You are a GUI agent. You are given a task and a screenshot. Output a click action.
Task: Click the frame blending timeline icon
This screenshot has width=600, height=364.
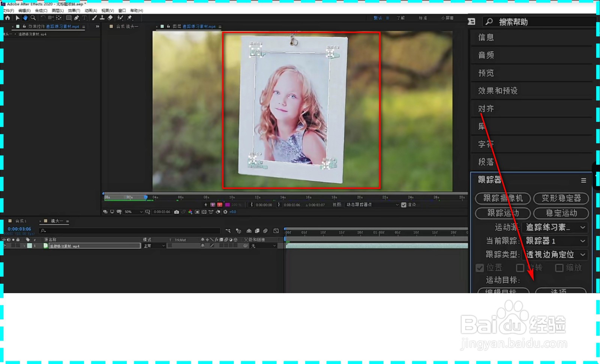click(x=257, y=231)
